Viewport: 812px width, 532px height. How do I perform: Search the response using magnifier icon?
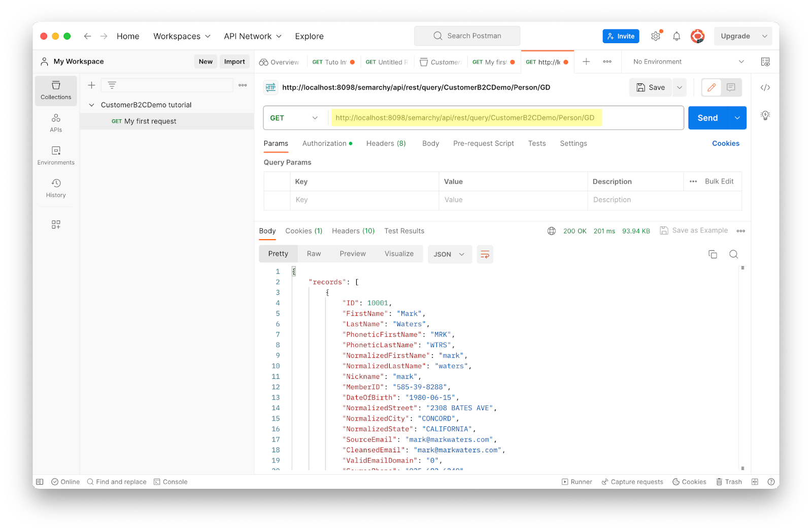click(733, 254)
